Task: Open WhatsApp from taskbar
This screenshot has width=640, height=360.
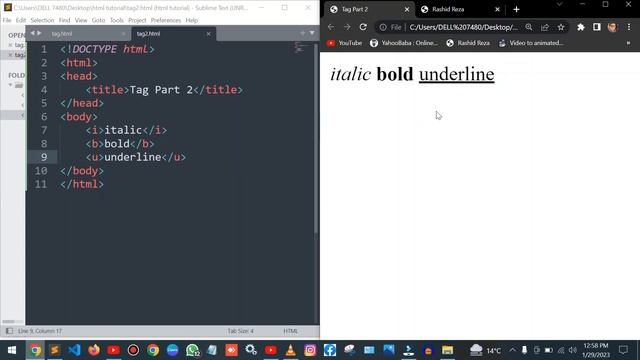Action: [192, 350]
